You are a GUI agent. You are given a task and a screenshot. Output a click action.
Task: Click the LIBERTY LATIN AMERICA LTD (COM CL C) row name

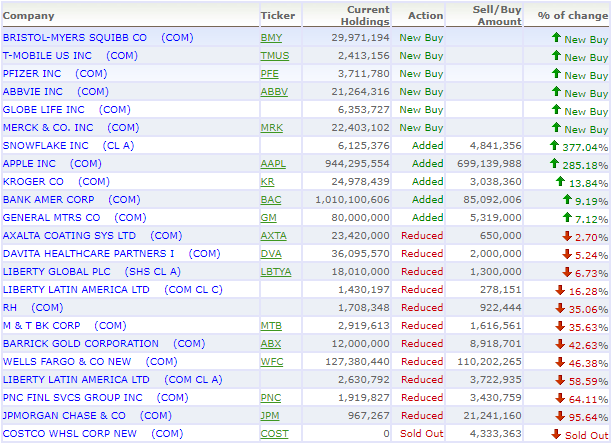[x=113, y=290]
